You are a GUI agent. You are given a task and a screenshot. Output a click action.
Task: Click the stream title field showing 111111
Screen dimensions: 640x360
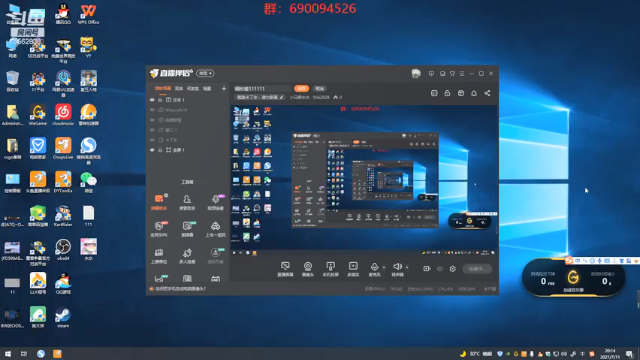(x=262, y=89)
